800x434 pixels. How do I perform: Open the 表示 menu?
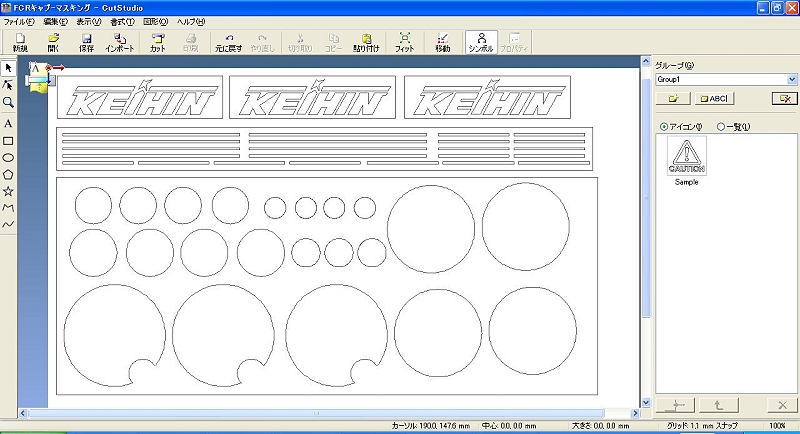pyautogui.click(x=89, y=22)
